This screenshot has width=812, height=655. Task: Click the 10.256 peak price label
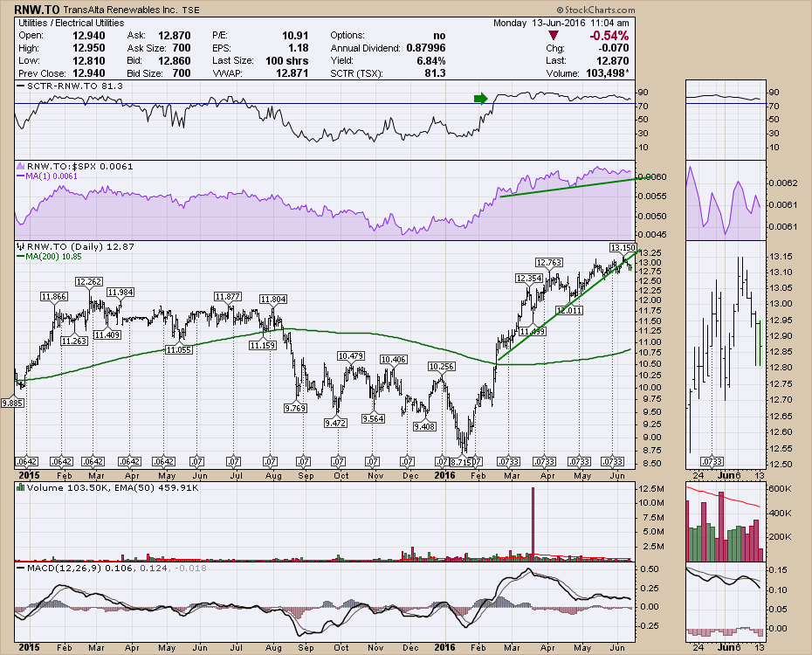(441, 367)
